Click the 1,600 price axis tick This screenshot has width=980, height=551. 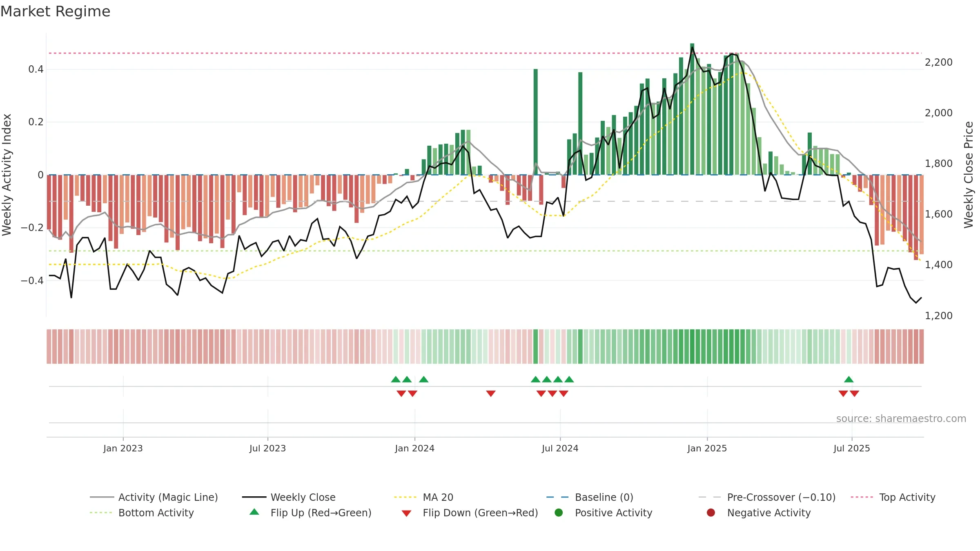coord(938,214)
